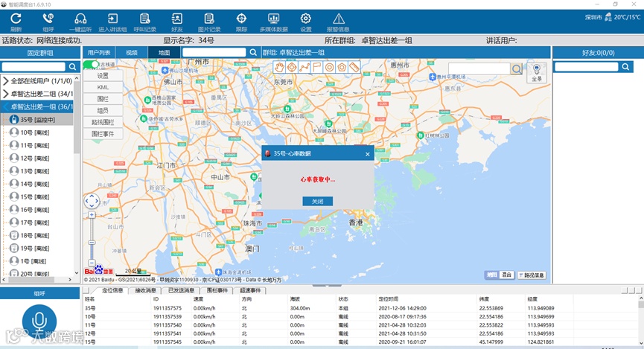Click search icon in 固定群组 panel
This screenshot has height=349, width=644.
pos(73,66)
